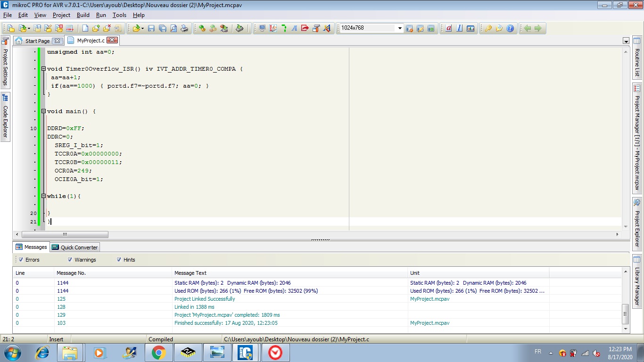Viewport: 644px width, 362px height.
Task: Click the editor horizontal scrollbar thumb
Action: (65, 234)
